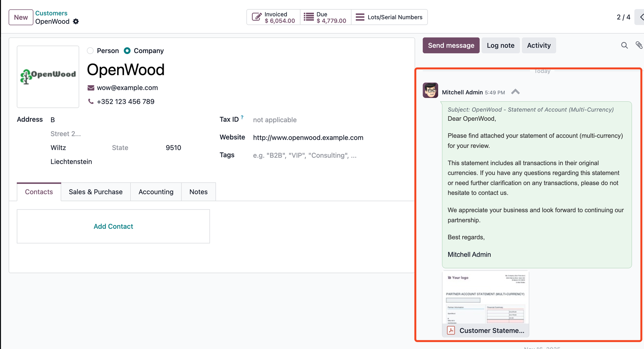Open the chatter search magnifier icon
This screenshot has height=349, width=644.
[624, 45]
